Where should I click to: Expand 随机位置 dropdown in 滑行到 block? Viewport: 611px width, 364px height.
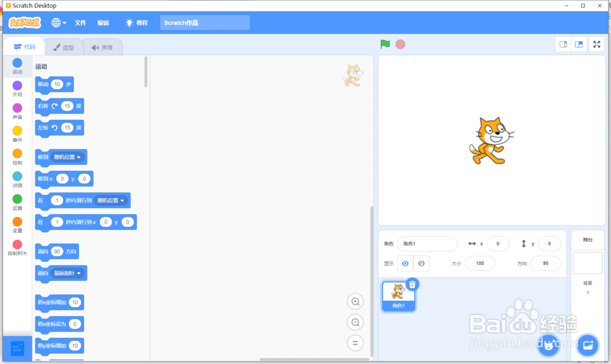[x=111, y=200]
